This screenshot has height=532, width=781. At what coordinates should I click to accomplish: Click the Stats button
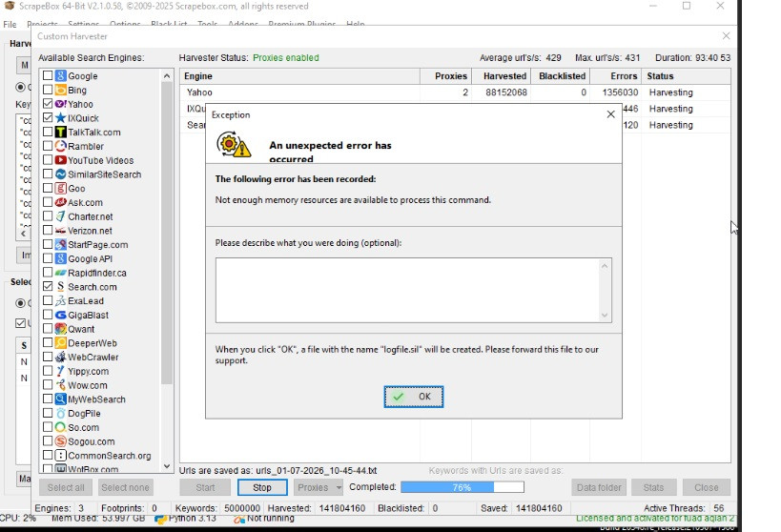click(x=653, y=487)
